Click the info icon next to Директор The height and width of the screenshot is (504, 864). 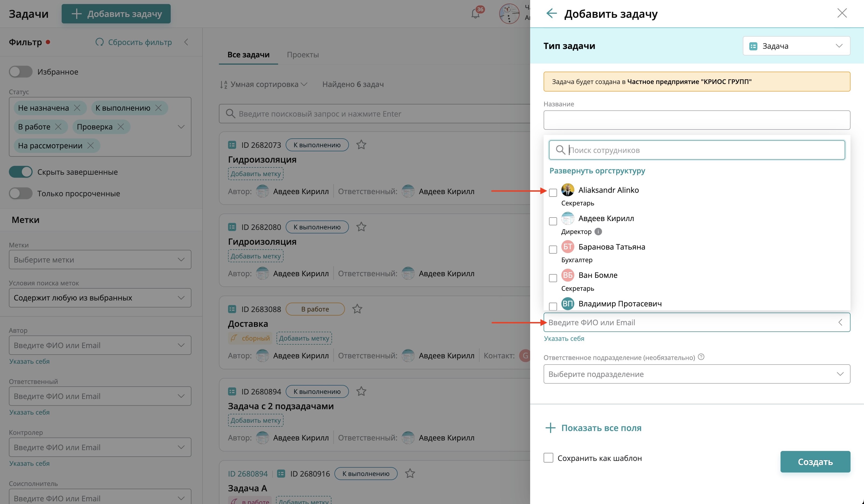(598, 232)
